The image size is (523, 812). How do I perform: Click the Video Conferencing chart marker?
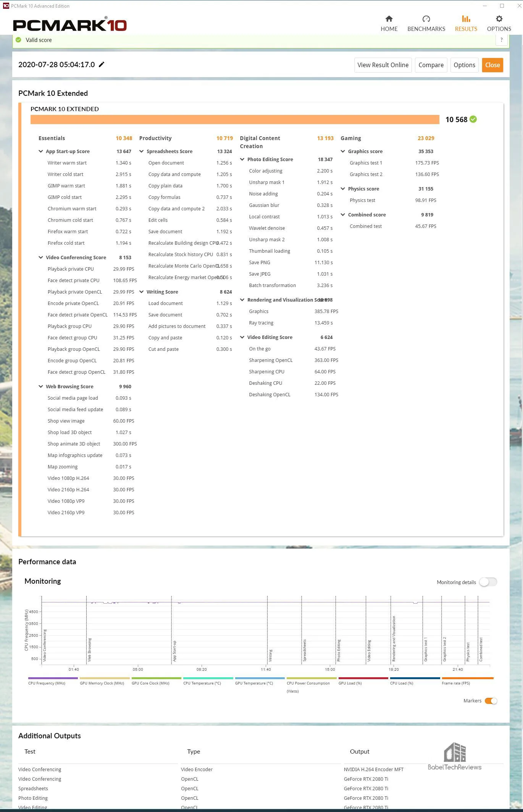[x=45, y=645]
